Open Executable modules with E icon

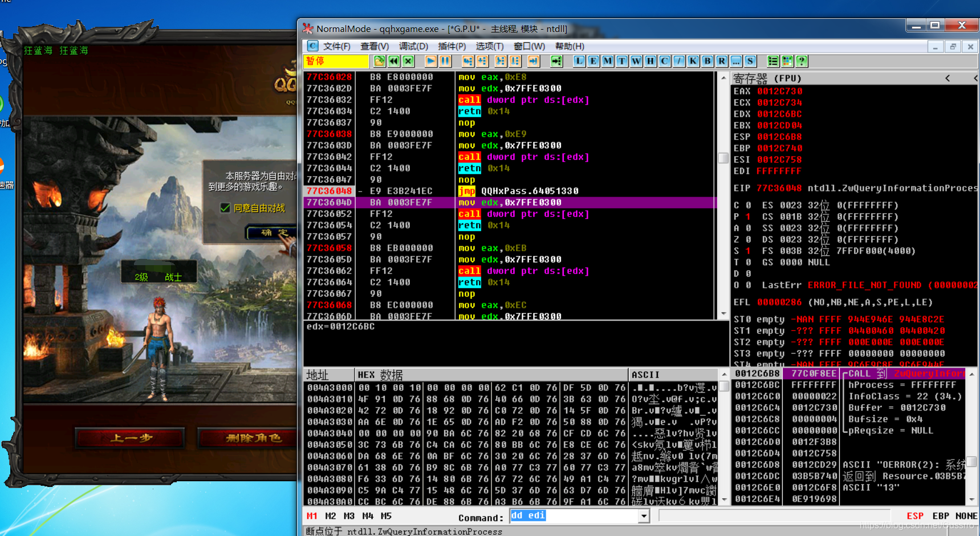(593, 61)
